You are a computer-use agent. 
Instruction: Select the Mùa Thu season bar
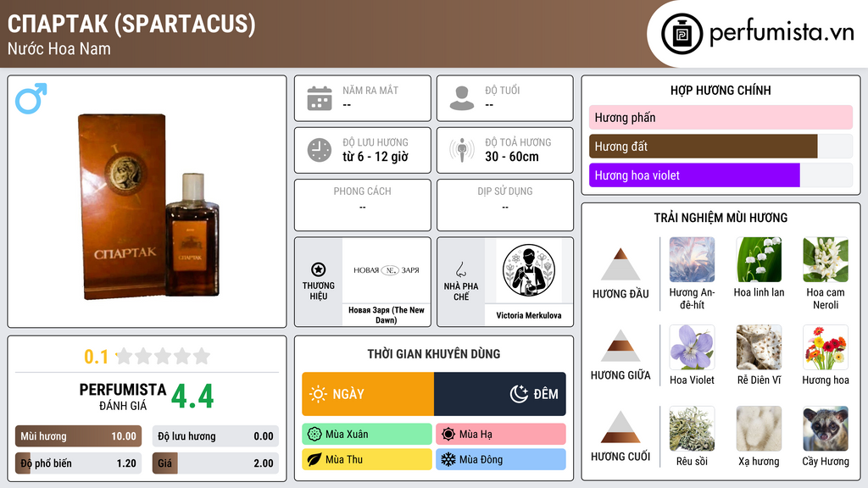367,459
